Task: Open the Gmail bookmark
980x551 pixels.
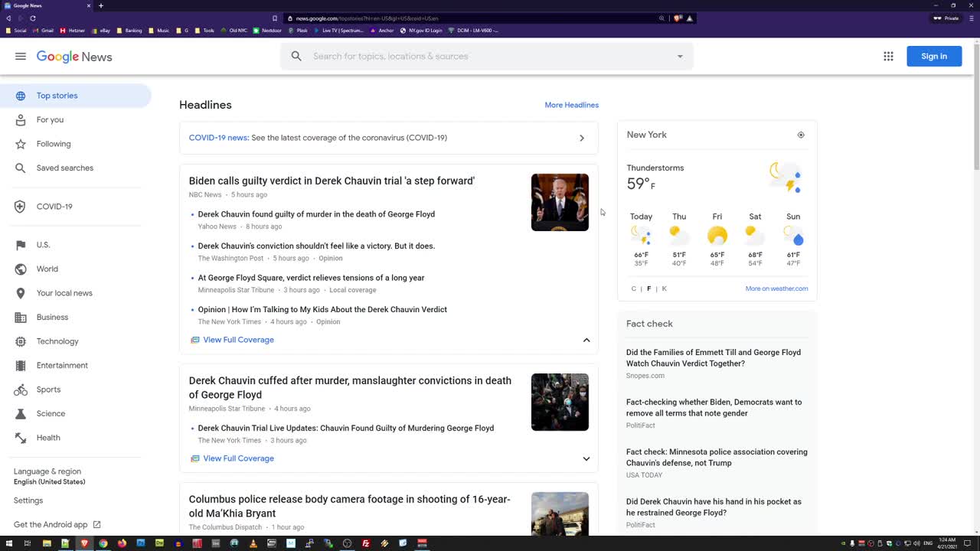Action: coord(44,31)
